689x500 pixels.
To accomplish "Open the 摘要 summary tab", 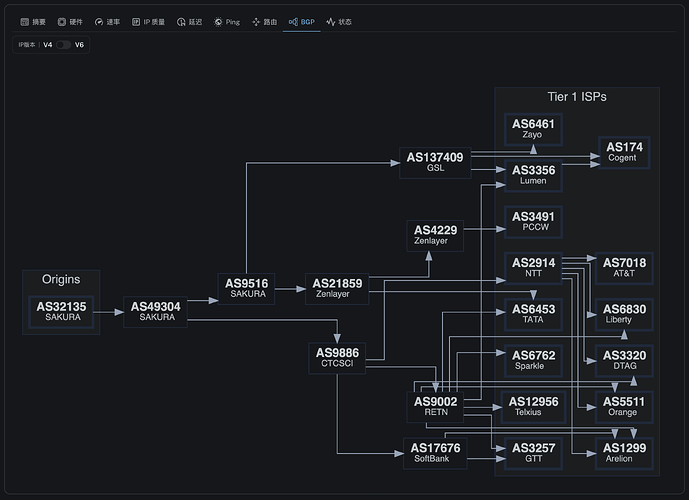I will point(33,22).
